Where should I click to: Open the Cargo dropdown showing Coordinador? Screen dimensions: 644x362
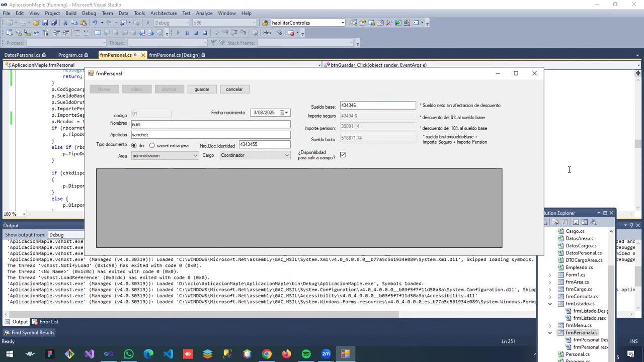(255, 155)
